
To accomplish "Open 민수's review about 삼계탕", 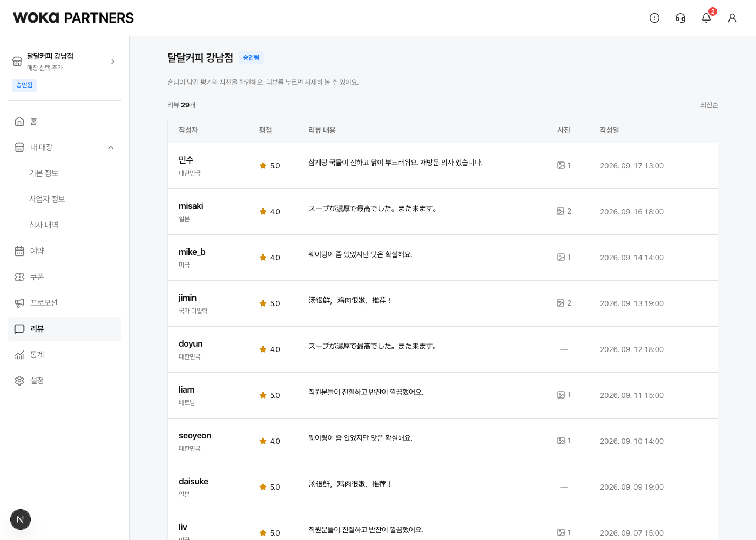I will tap(443, 166).
